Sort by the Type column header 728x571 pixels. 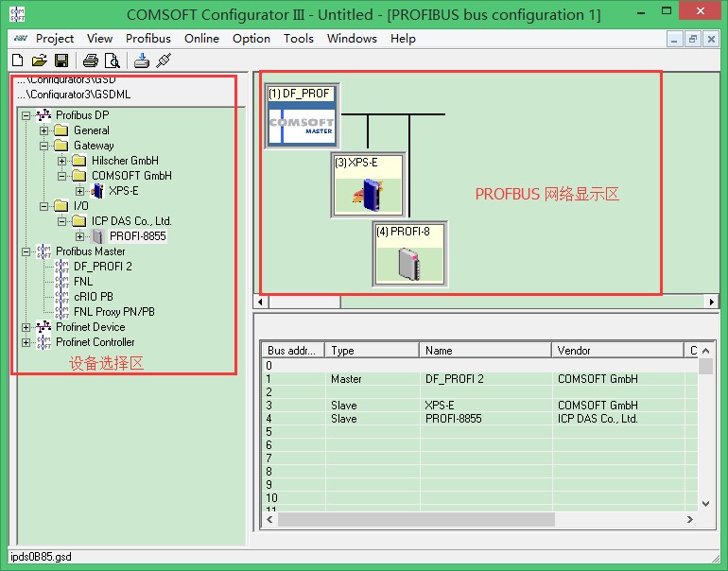373,351
